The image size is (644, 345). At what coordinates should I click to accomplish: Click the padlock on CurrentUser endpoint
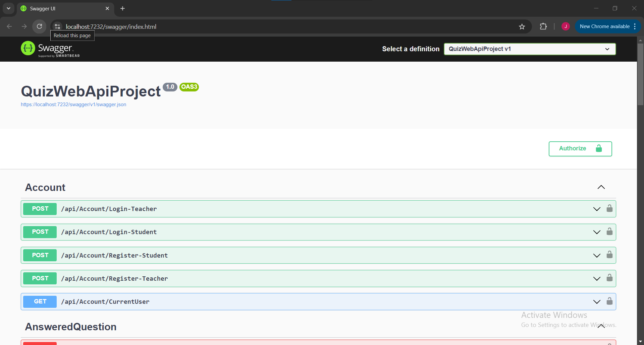[x=609, y=301]
